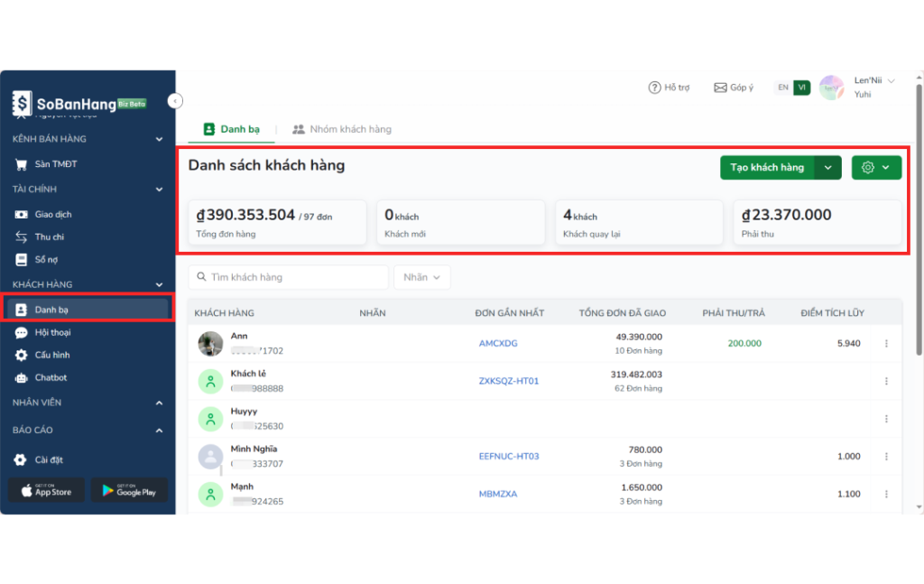Switch language to EN

click(x=782, y=88)
